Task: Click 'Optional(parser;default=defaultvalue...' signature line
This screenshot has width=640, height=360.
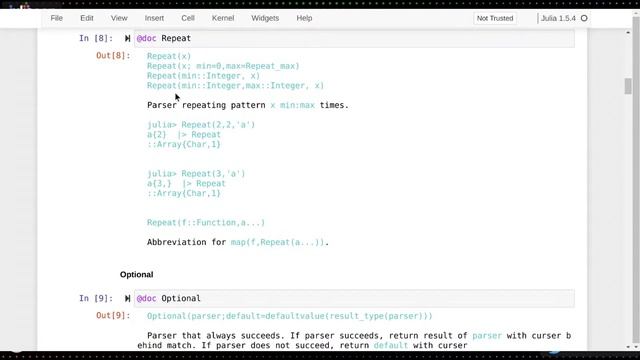Action: tap(290, 316)
